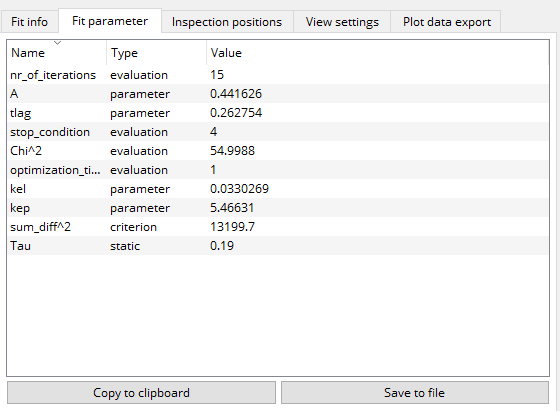Click the Fit parameter tab
This screenshot has width=560, height=411.
click(x=110, y=21)
